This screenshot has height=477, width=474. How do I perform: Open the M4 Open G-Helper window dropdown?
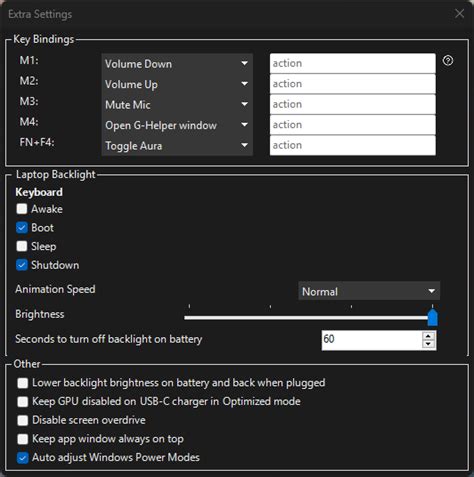click(177, 125)
